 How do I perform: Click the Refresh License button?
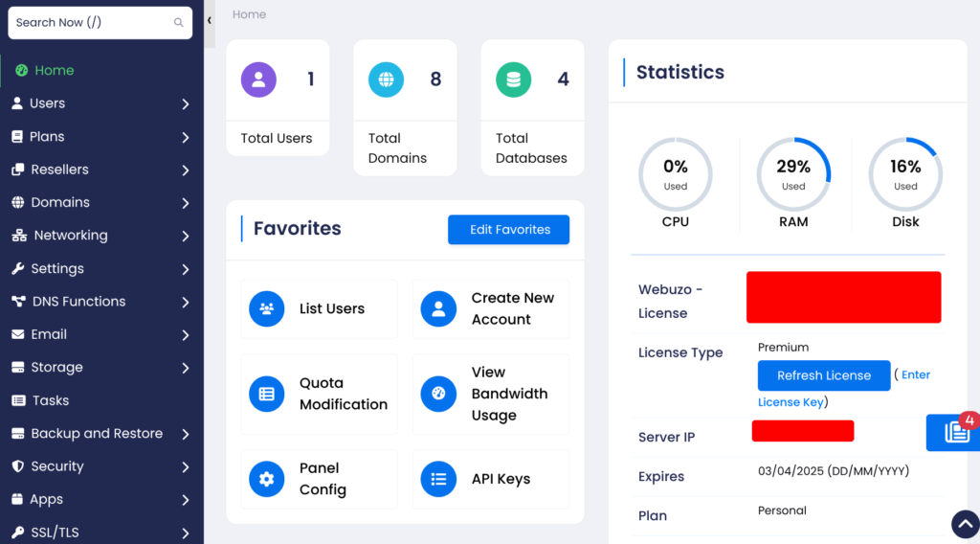823,375
